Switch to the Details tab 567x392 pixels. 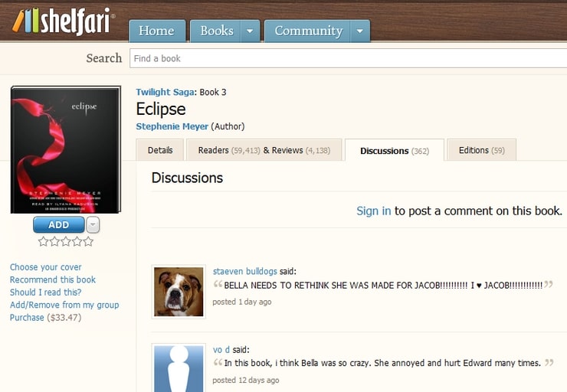pos(160,150)
